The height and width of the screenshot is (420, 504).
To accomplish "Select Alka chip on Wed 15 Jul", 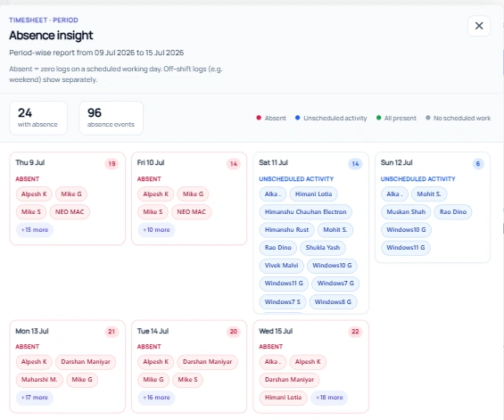I will click(x=273, y=362).
